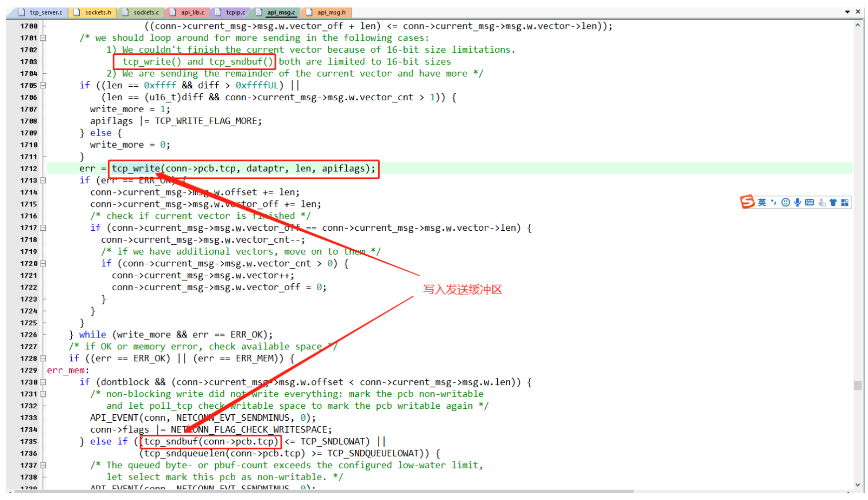Click 'vector_cnt--' statement on line 1718
Screen dimensions: 868x500
coord(203,240)
